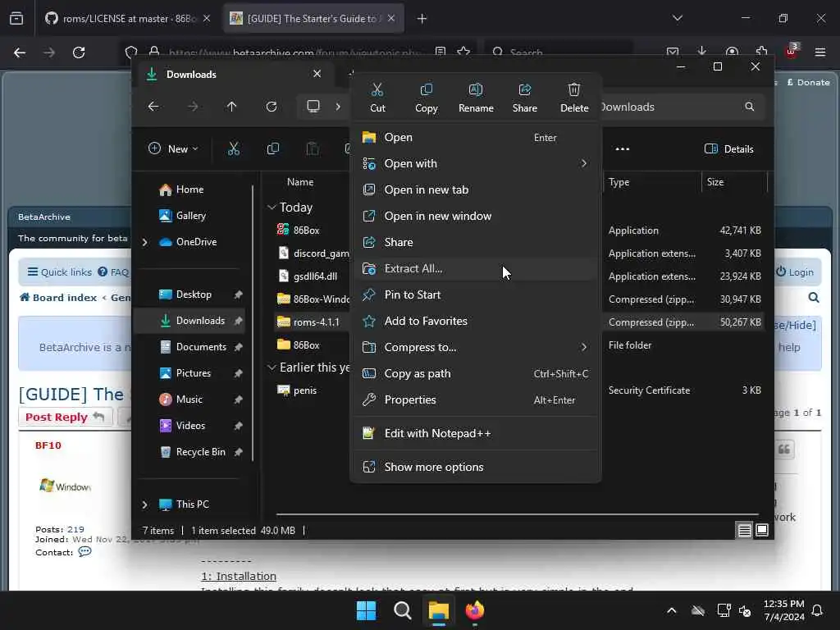The width and height of the screenshot is (840, 630).
Task: Close the Downloads Explorer tab
Action: click(x=317, y=74)
